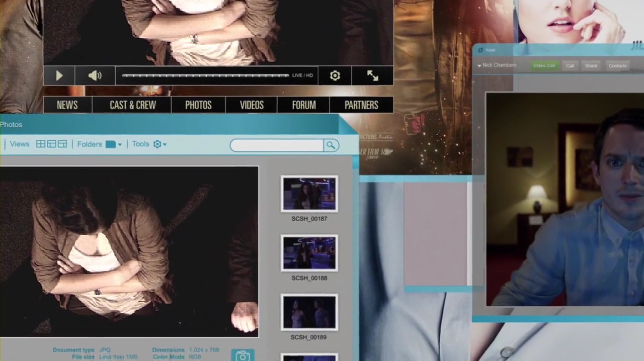Expand the Nick Chambers contact dropdown

coord(479,65)
